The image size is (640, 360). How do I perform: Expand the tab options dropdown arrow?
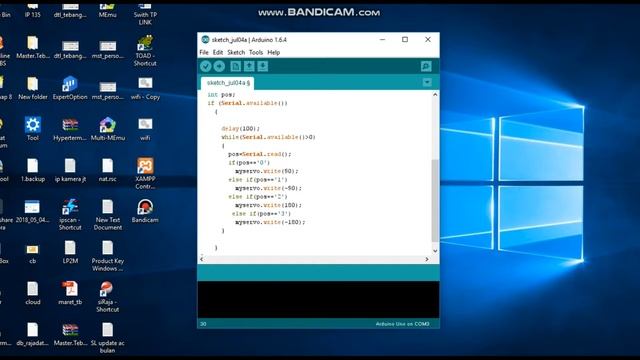[427, 82]
